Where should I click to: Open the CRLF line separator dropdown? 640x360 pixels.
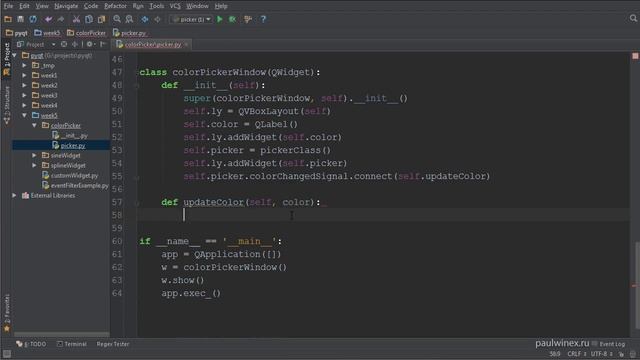pos(577,354)
